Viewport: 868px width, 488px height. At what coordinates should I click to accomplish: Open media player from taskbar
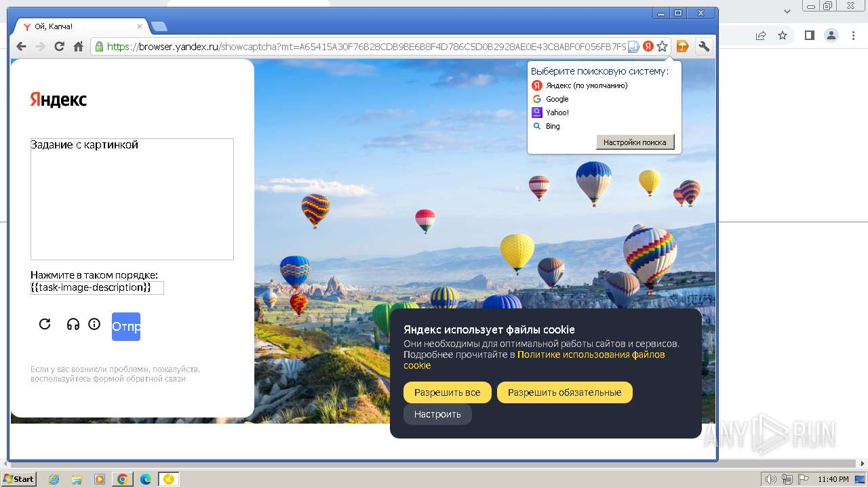pos(100,479)
